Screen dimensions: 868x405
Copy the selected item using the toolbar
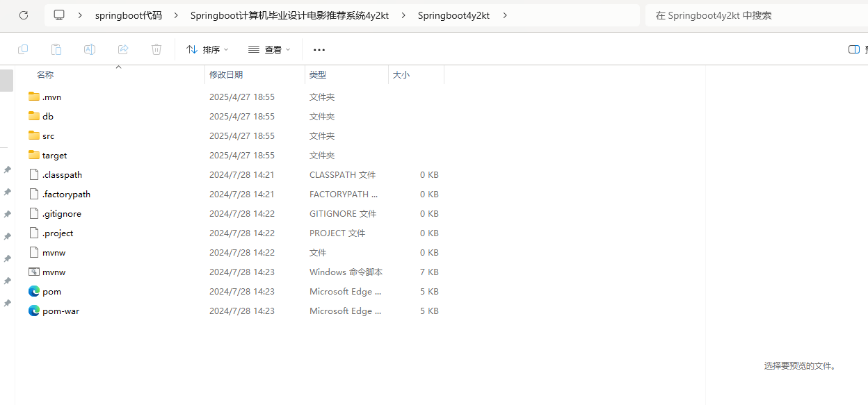(23, 49)
